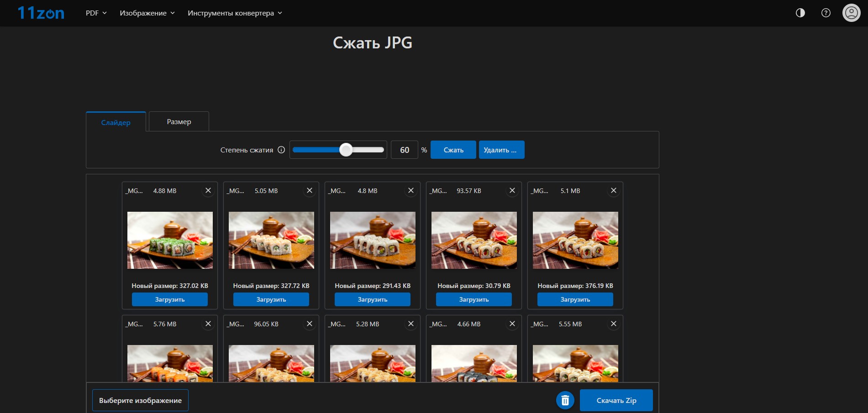
Task: Remove the 4.88 MB image card
Action: pyautogui.click(x=208, y=191)
